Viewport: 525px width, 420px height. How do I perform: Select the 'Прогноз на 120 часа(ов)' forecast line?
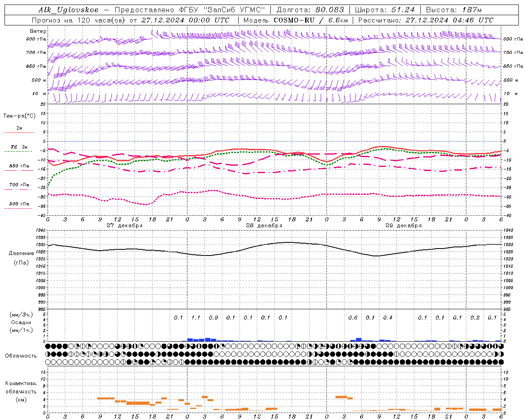click(79, 20)
